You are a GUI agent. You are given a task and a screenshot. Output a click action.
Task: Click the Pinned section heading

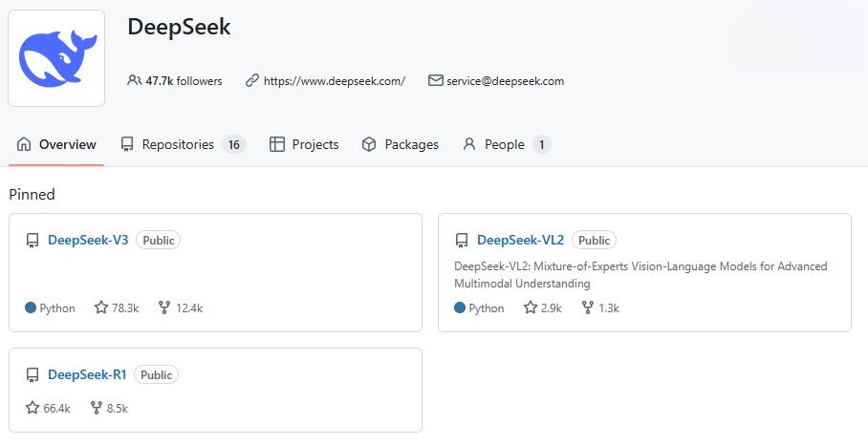click(33, 195)
